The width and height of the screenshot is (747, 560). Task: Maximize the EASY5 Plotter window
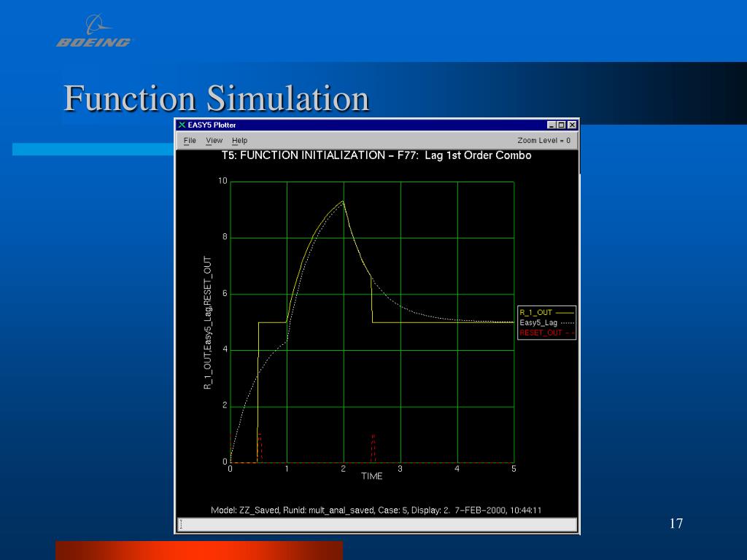point(562,125)
